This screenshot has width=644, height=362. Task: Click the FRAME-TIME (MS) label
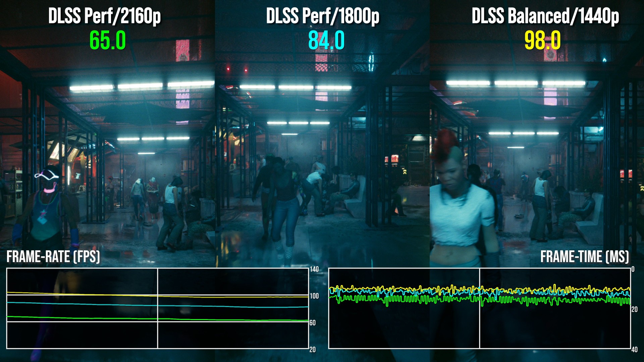584,257
